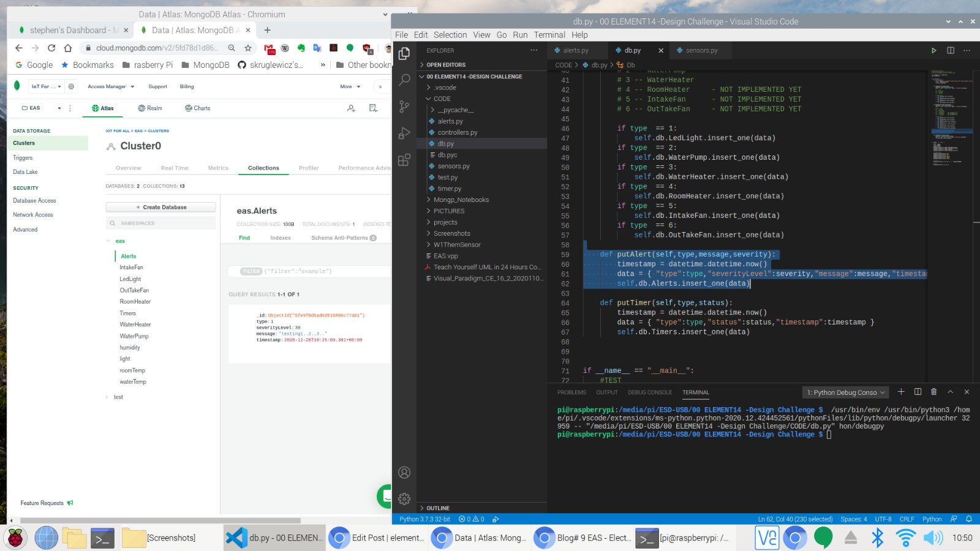Open the Run and Debug view
The image size is (980, 551).
click(x=404, y=133)
